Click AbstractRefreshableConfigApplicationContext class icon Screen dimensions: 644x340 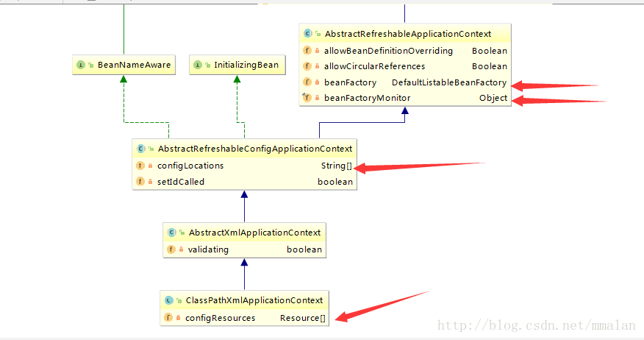coord(141,149)
